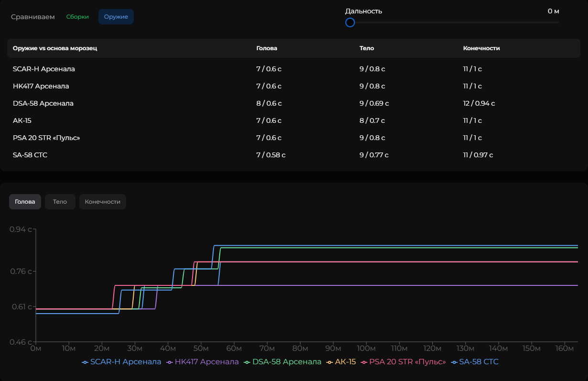Image resolution: width=588 pixels, height=381 pixels.
Task: Click SA-58 СТС limbs value '11 / 0.97 с'
Action: pos(478,155)
